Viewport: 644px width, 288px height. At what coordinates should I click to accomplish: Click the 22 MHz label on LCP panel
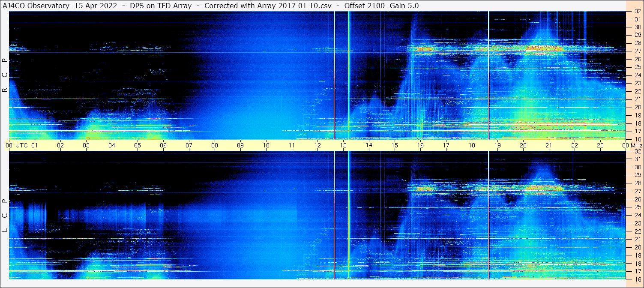637,231
